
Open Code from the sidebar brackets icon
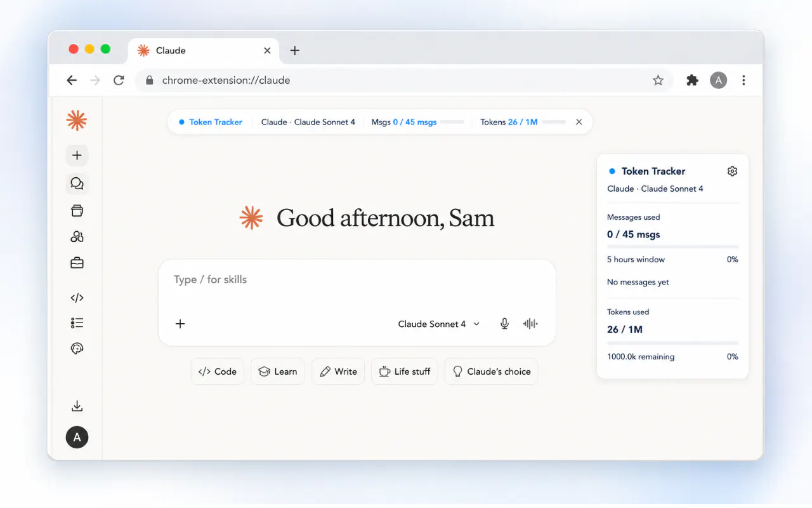point(77,298)
